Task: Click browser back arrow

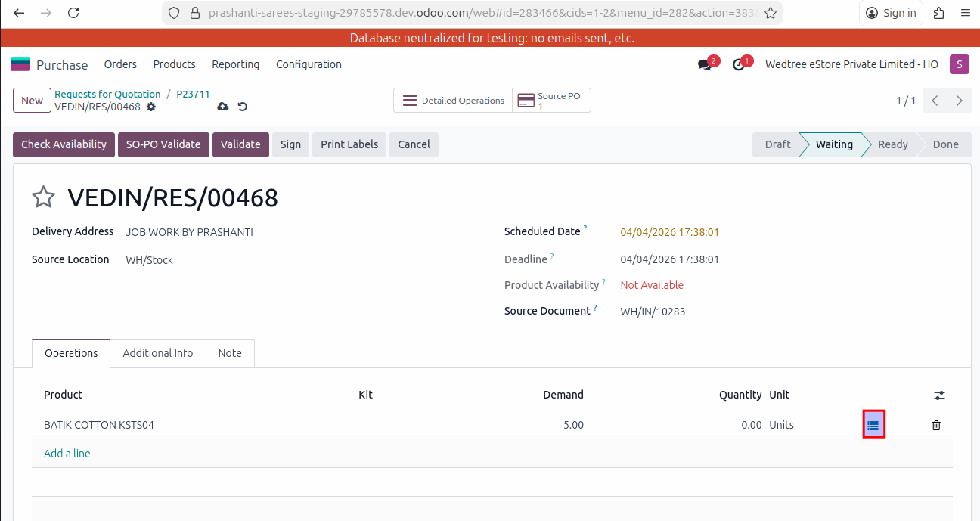Action: coord(19,13)
